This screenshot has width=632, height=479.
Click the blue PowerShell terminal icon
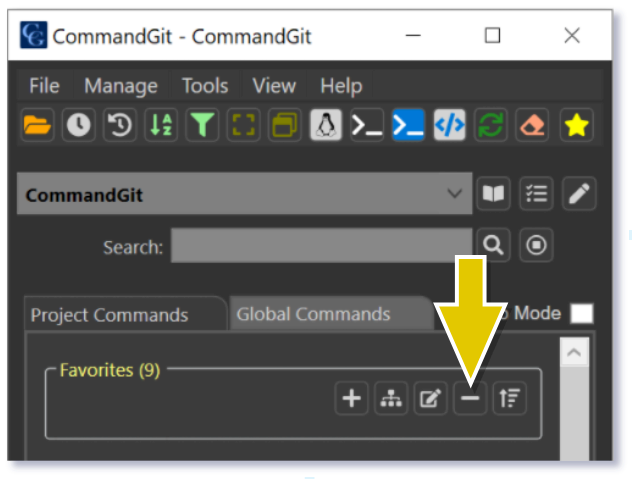408,126
